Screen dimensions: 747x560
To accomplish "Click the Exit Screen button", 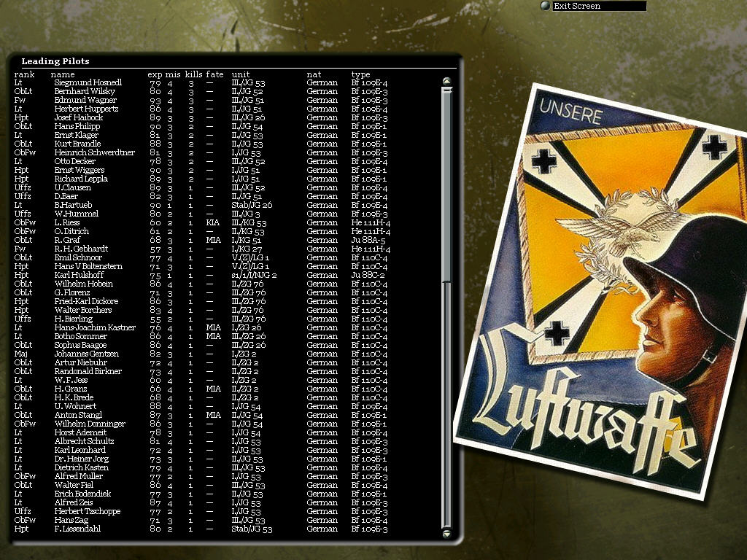I will click(x=599, y=6).
